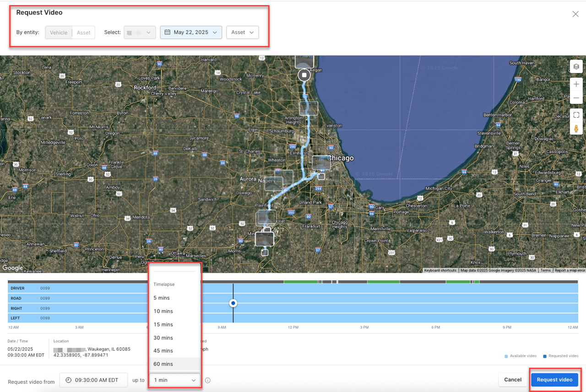This screenshot has height=392, width=586.
Task: Click the DRIVER camera timeline row
Action: click(x=293, y=288)
